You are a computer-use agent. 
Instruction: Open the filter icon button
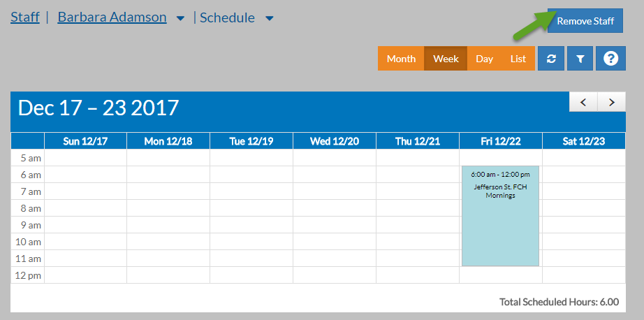(580, 59)
